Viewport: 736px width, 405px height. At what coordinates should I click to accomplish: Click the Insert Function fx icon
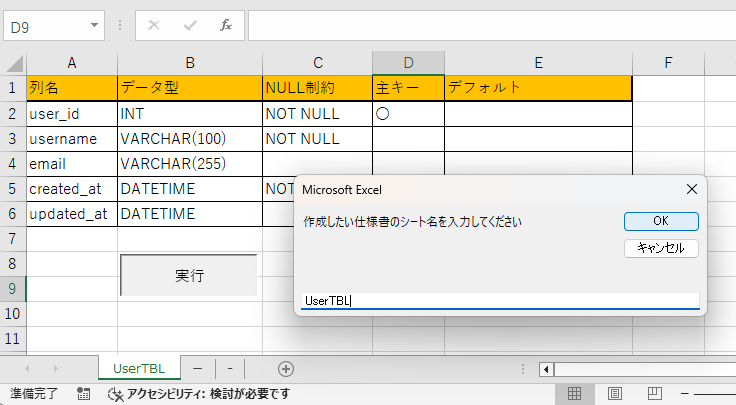[x=226, y=25]
